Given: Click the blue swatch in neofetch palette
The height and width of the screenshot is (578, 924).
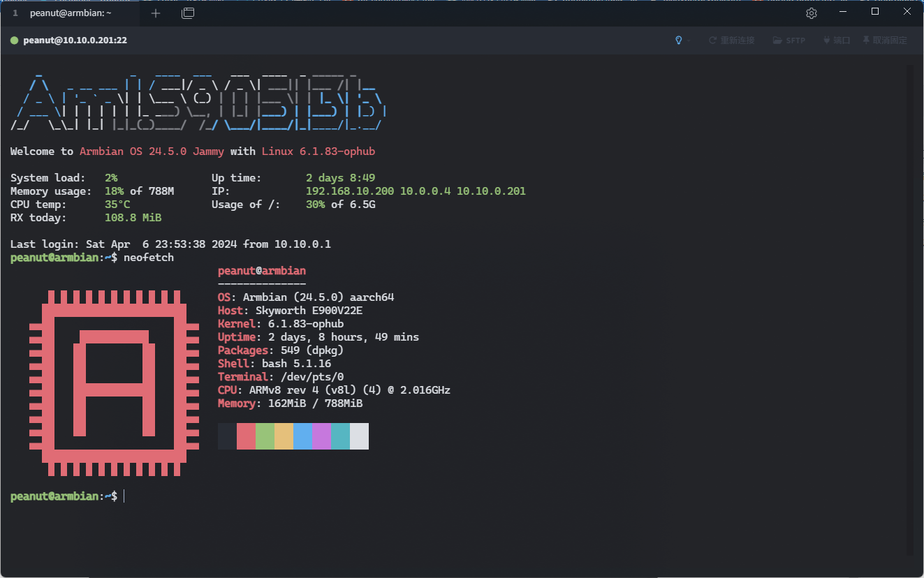Looking at the screenshot, I should click(302, 436).
